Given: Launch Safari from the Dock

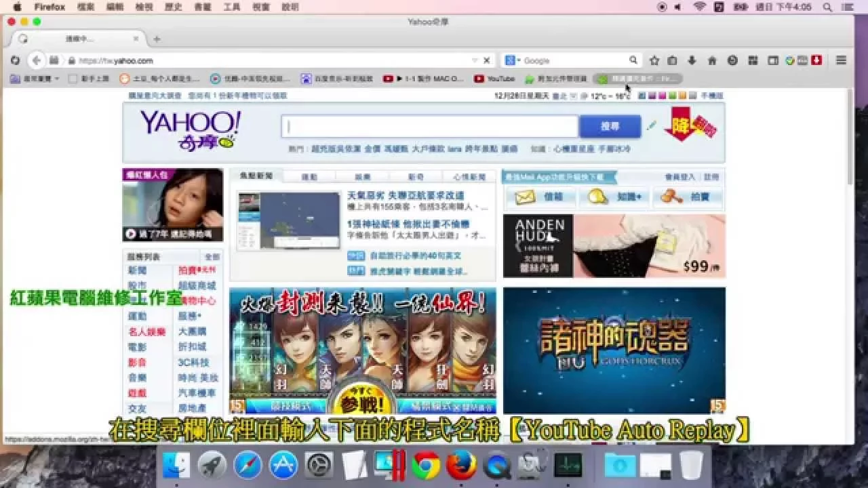Looking at the screenshot, I should [x=248, y=465].
